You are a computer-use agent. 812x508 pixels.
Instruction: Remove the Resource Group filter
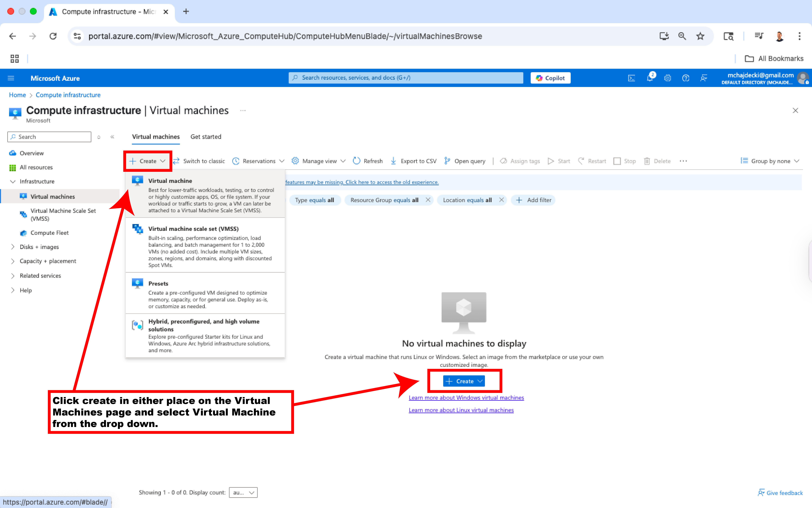tap(428, 200)
